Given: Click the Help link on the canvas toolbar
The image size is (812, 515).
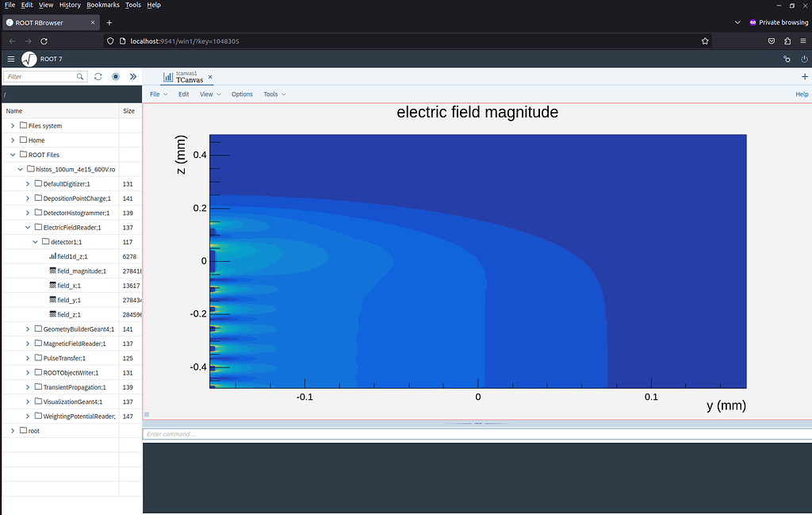Looking at the screenshot, I should pos(801,94).
